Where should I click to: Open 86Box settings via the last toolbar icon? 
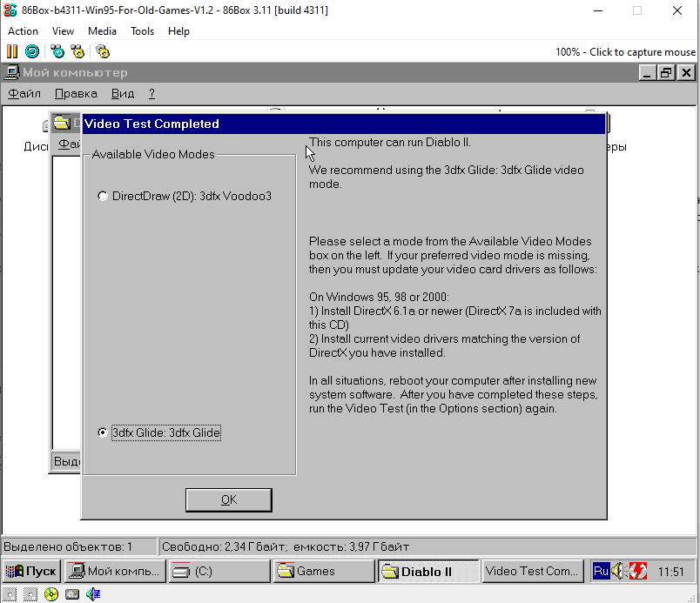tap(103, 51)
